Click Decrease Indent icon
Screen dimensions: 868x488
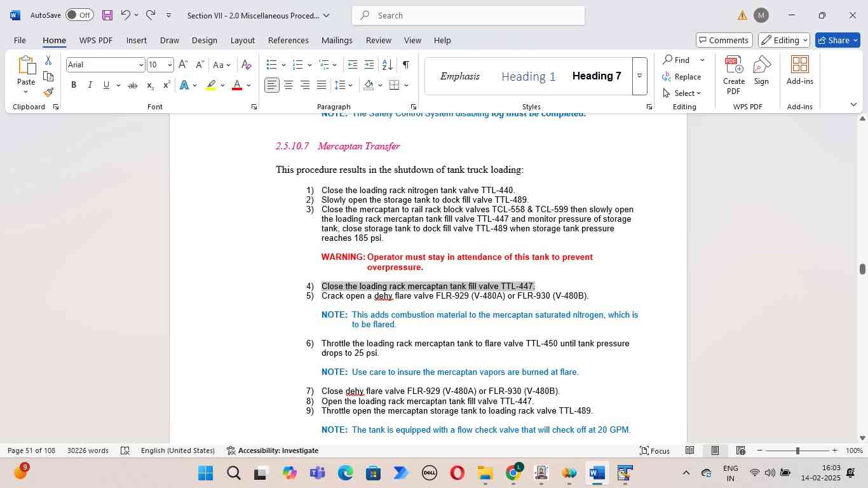353,65
